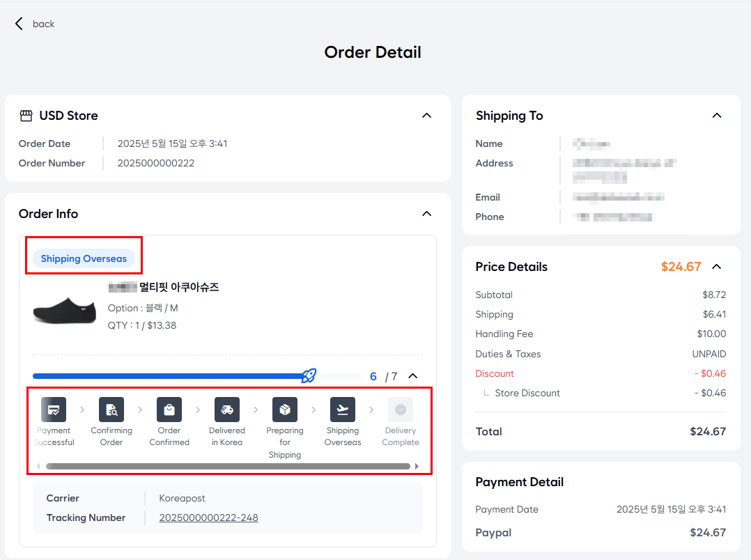Screen dimensions: 751x560
Task: Open tracking number 2025000000222-248 link
Action: pyautogui.click(x=208, y=518)
